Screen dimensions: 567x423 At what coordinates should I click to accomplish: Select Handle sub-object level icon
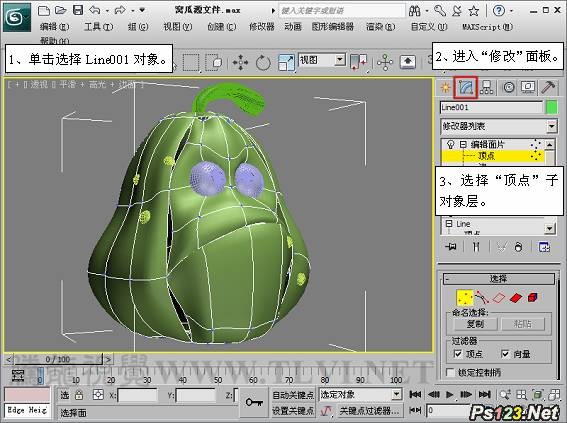point(482,298)
